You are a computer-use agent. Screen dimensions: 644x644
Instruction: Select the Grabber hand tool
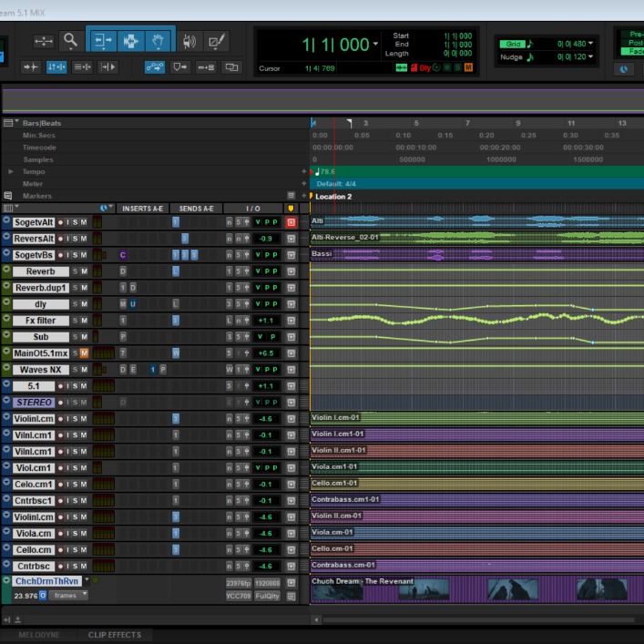coord(159,40)
